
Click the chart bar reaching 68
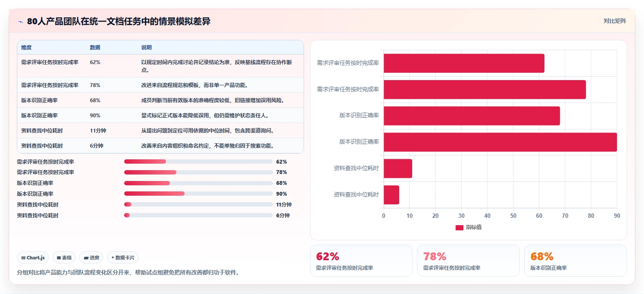pos(471,116)
